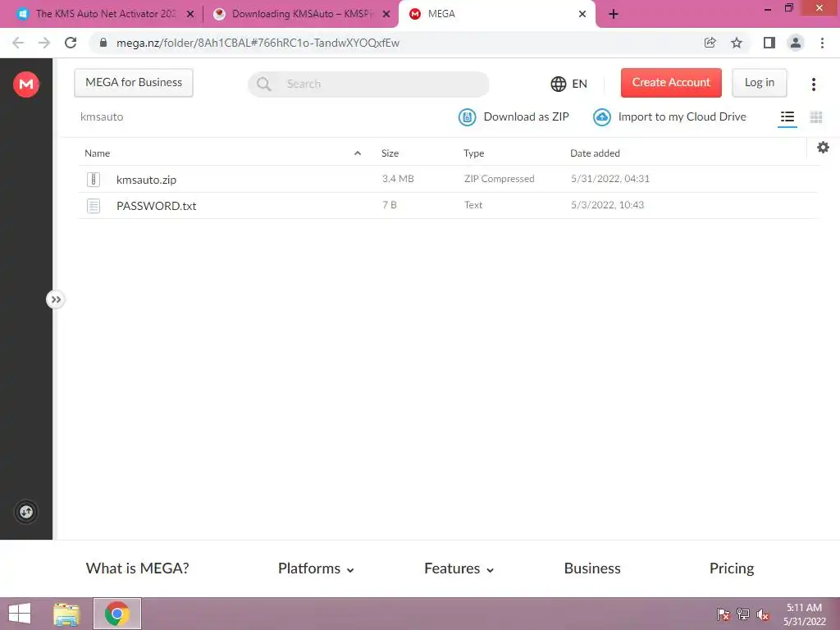The width and height of the screenshot is (840, 630).
Task: Sort by the Name column header
Action: 97,153
